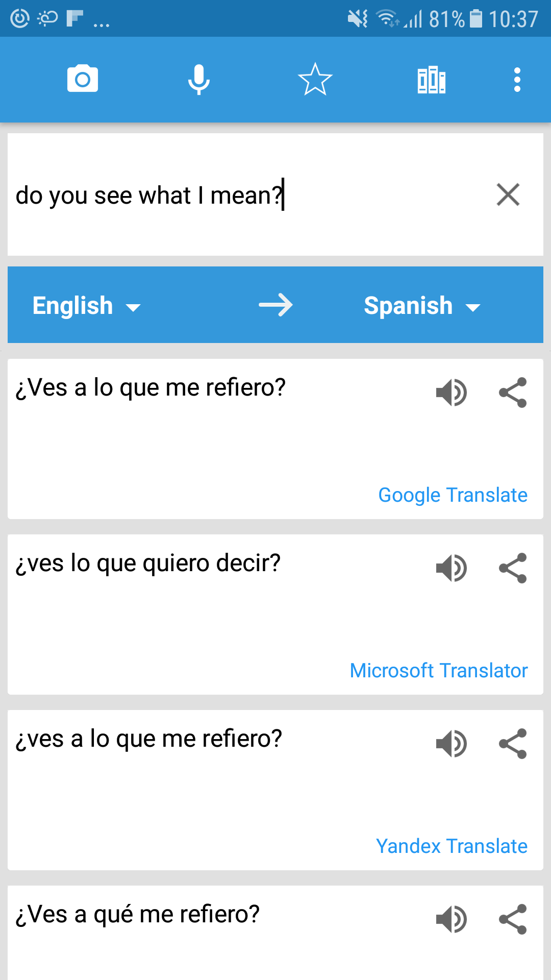Share the bottom translation result
This screenshot has width=551, height=980.
coord(513,919)
